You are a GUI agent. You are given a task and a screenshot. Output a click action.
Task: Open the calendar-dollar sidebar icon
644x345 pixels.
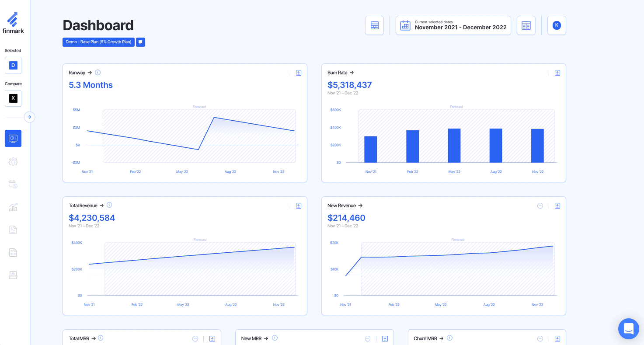13,185
